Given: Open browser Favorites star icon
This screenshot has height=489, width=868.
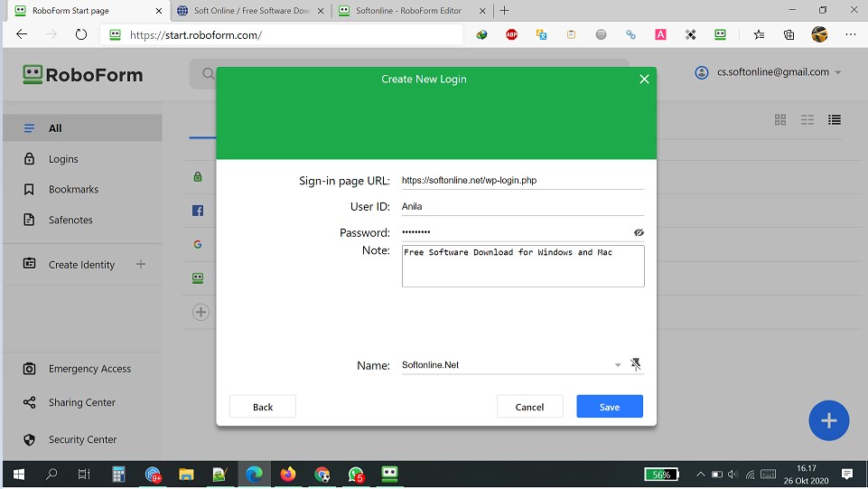Looking at the screenshot, I should pyautogui.click(x=759, y=34).
